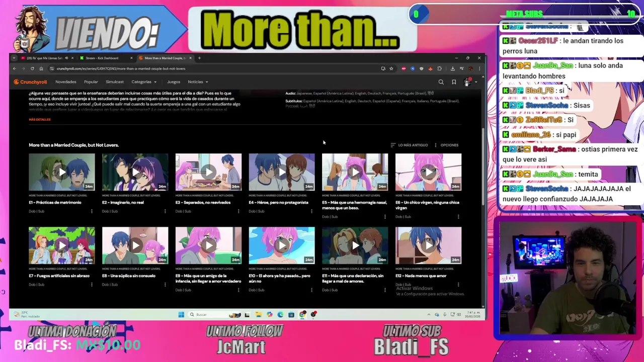Image resolution: width=644 pixels, height=362 pixels.
Task: Open the Juegos menu item
Action: pyautogui.click(x=174, y=82)
